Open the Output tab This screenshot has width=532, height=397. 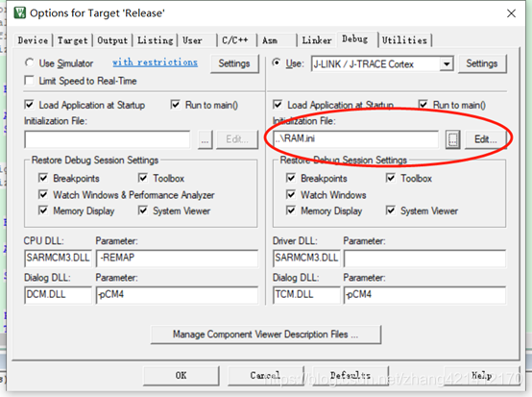[112, 40]
